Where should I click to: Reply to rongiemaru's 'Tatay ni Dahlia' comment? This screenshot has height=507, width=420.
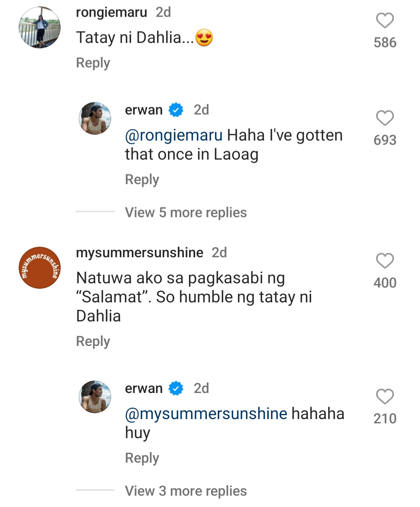(93, 63)
